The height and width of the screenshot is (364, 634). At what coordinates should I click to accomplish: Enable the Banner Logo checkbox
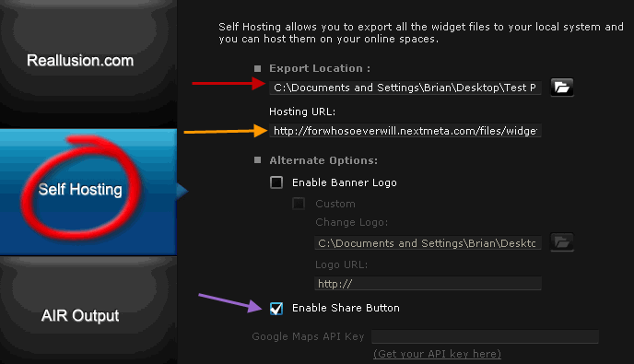(276, 182)
